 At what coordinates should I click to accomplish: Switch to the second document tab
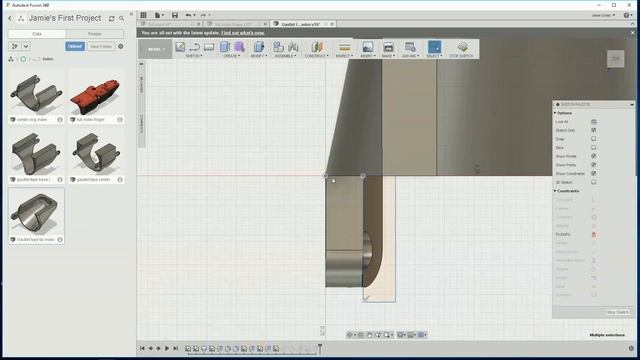point(236,24)
